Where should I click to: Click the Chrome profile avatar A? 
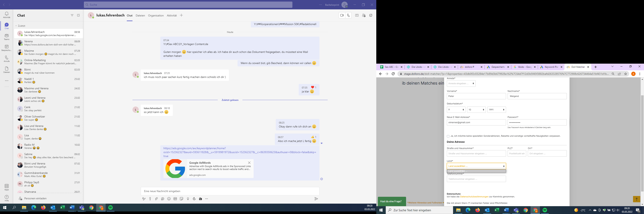(633, 74)
